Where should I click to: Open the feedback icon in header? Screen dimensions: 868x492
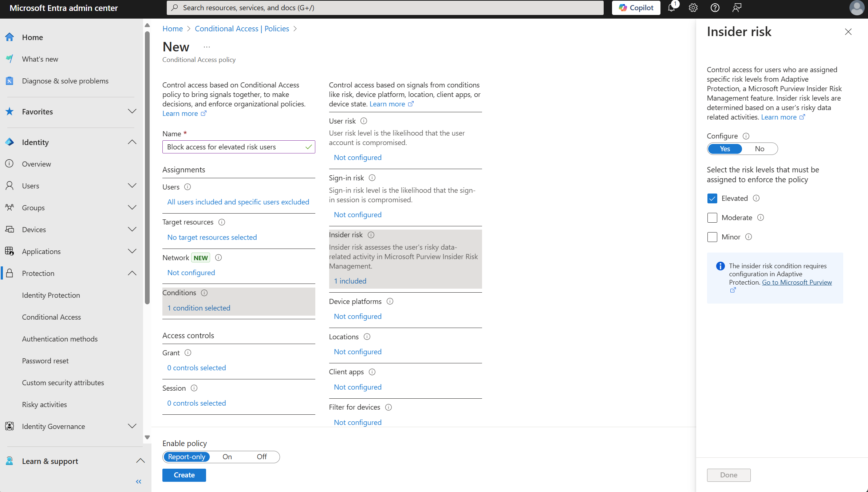(737, 8)
